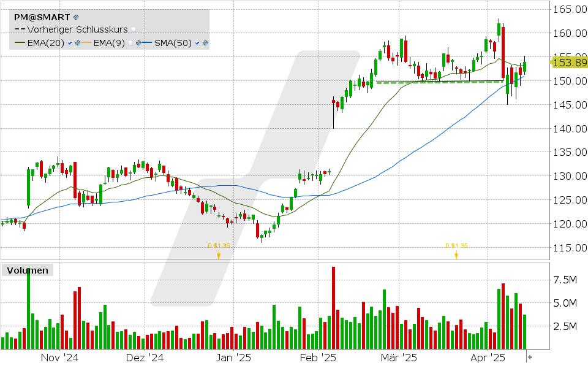Click the blue SMA(50) line color sample

point(146,42)
